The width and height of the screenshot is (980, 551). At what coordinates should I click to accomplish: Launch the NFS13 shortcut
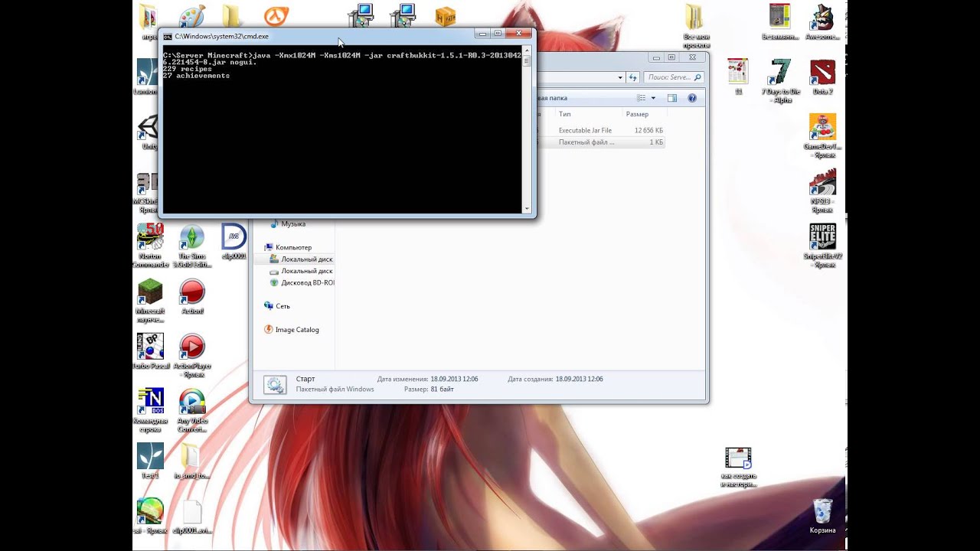(822, 190)
